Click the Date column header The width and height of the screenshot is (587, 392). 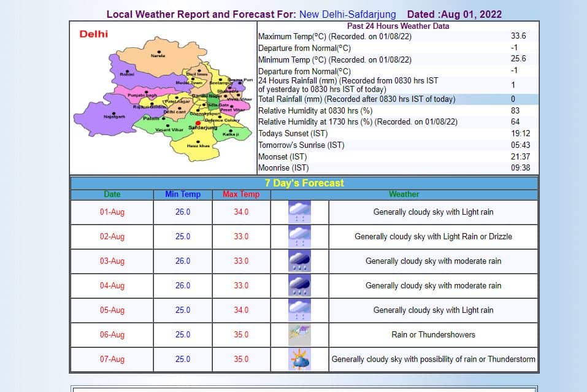(112, 194)
